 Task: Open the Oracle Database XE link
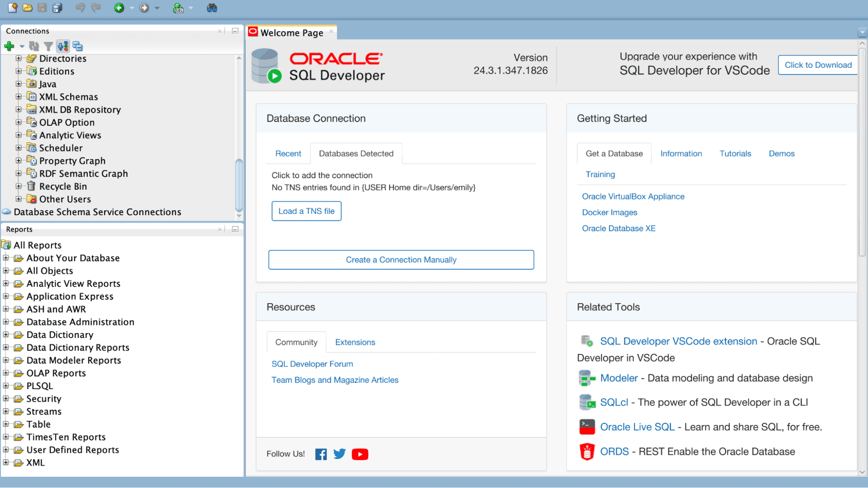click(619, 229)
